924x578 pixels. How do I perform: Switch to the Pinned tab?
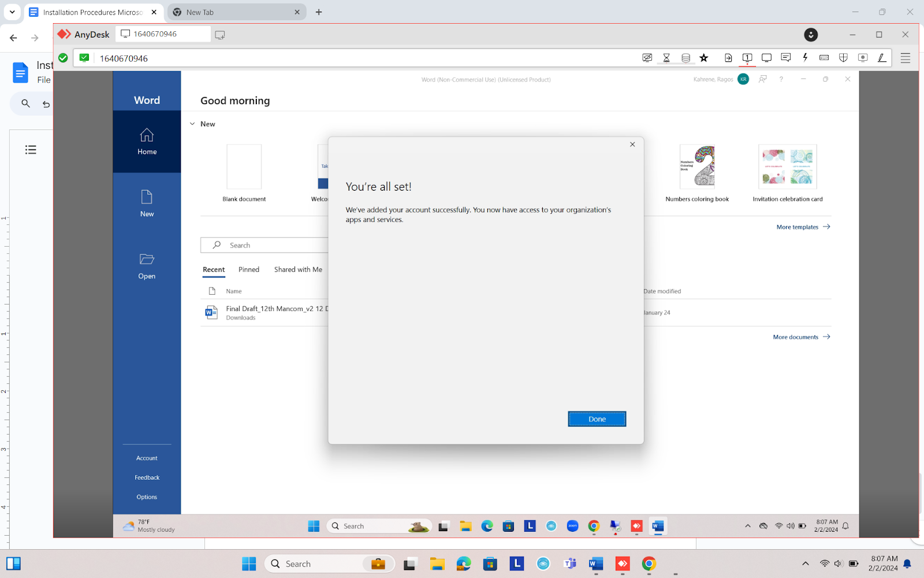[x=249, y=270]
